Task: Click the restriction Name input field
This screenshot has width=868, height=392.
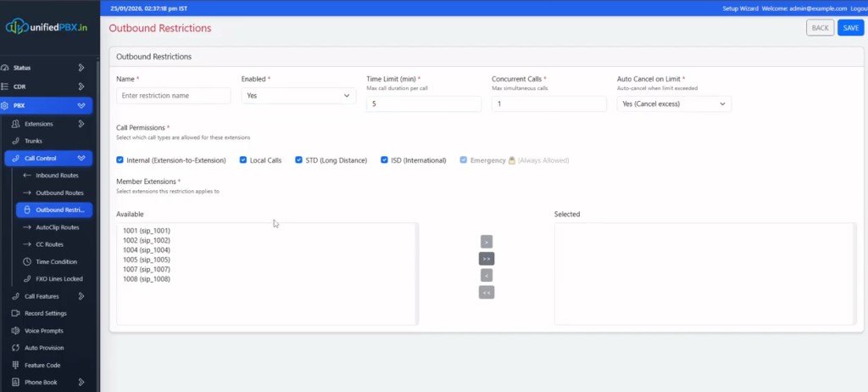Action: 173,95
